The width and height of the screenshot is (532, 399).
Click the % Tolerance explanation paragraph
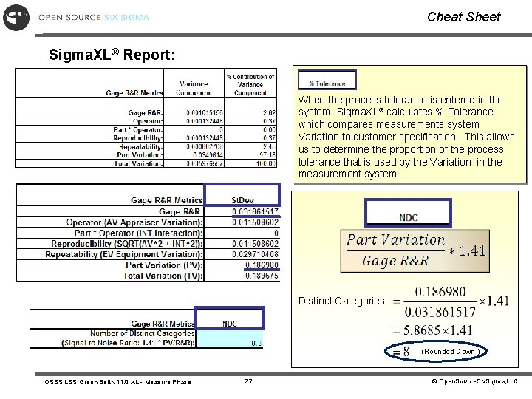pos(406,137)
